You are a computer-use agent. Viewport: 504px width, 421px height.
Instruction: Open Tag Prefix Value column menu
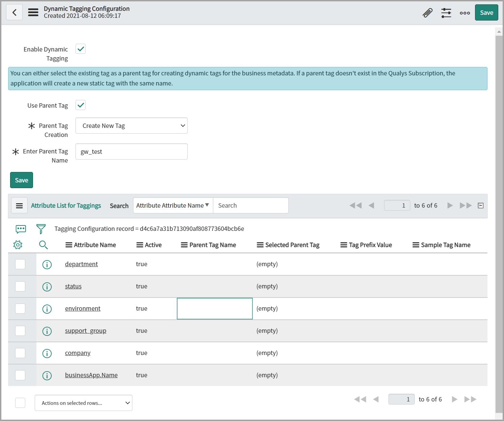344,245
